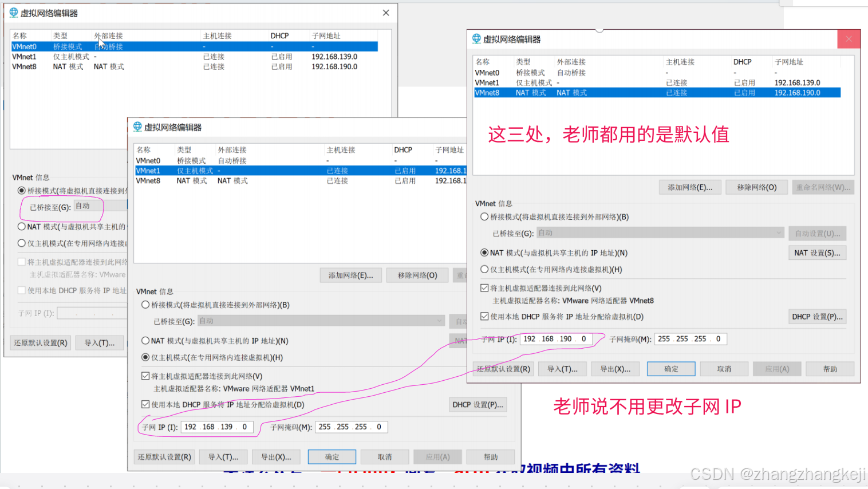Select highlighted VMnet1 row in VMnet1-selected window

301,171
